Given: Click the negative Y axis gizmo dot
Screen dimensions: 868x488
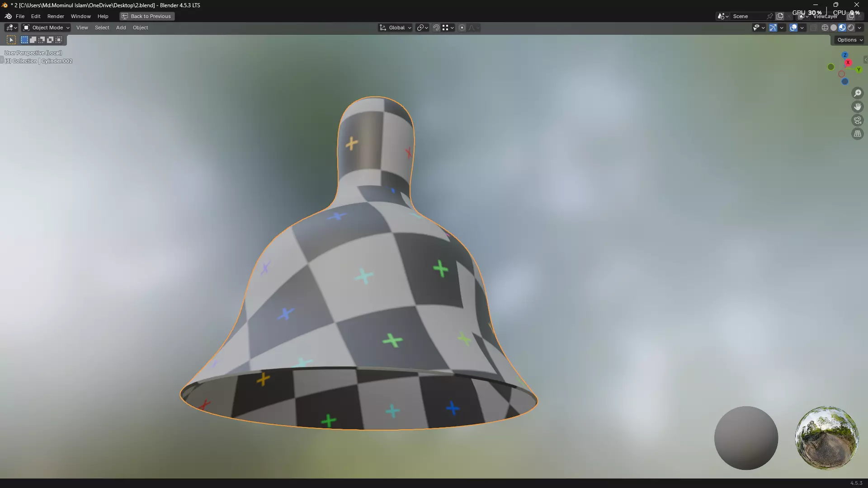Looking at the screenshot, I should pyautogui.click(x=831, y=67).
